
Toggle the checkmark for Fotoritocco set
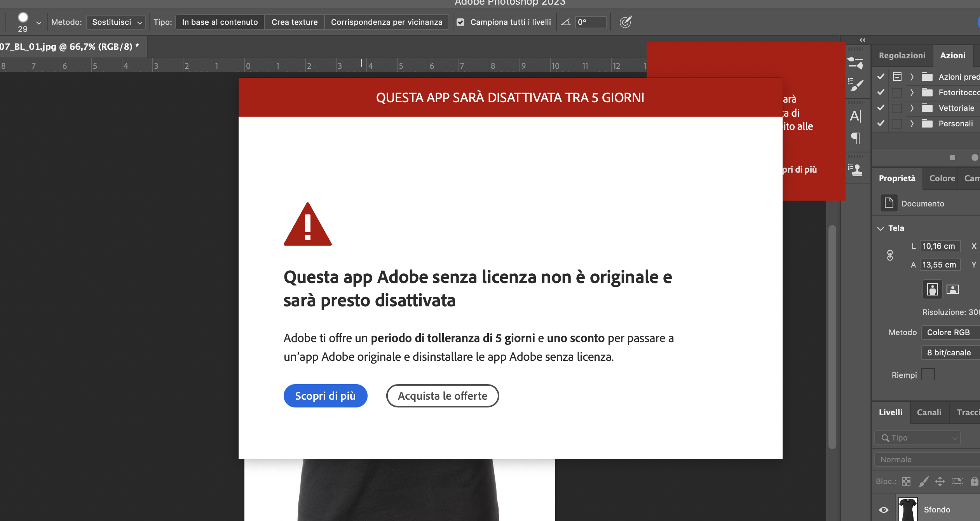tap(881, 92)
